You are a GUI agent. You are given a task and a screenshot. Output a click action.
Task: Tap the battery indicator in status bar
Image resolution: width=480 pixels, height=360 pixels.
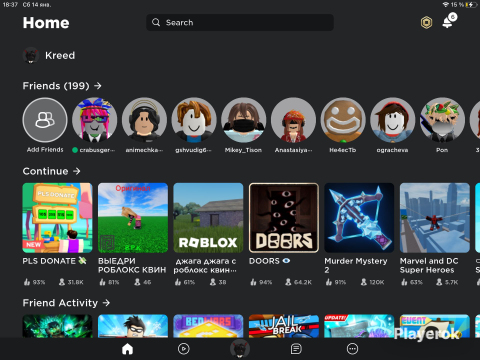pos(471,5)
